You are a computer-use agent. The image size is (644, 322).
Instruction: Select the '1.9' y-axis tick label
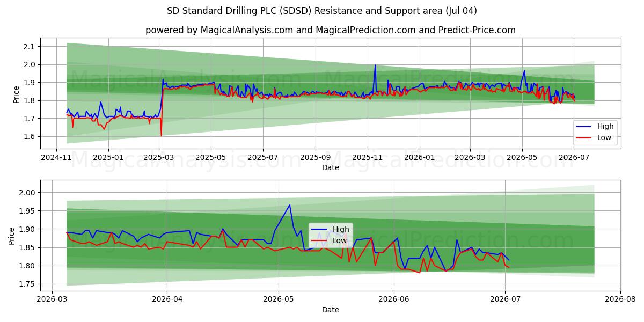click(x=30, y=83)
